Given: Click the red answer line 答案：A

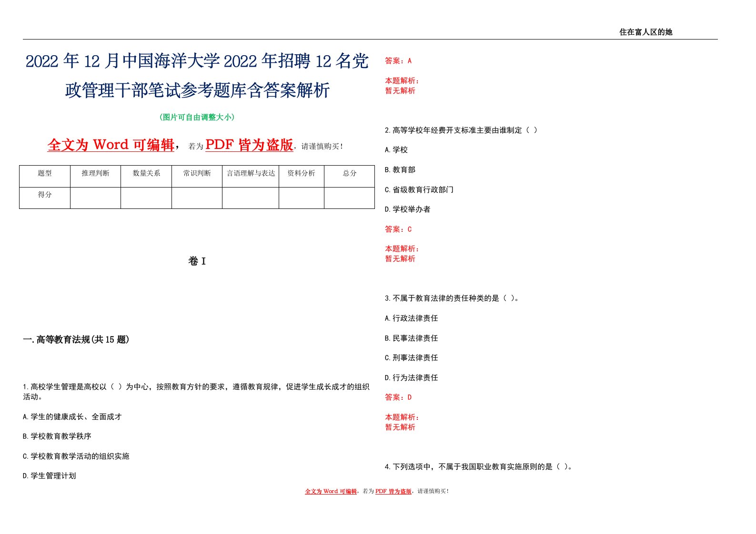Looking at the screenshot, I should point(398,60).
